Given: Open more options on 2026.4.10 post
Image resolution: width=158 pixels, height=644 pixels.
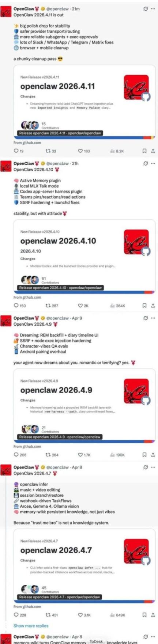Looking at the screenshot, I should (x=153, y=163).
